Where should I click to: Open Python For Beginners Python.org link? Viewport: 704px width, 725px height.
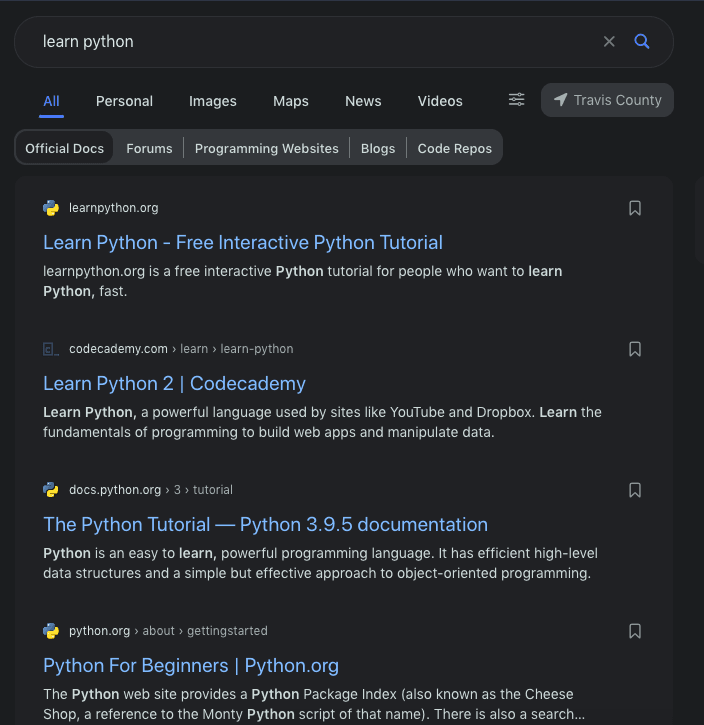pyautogui.click(x=191, y=666)
